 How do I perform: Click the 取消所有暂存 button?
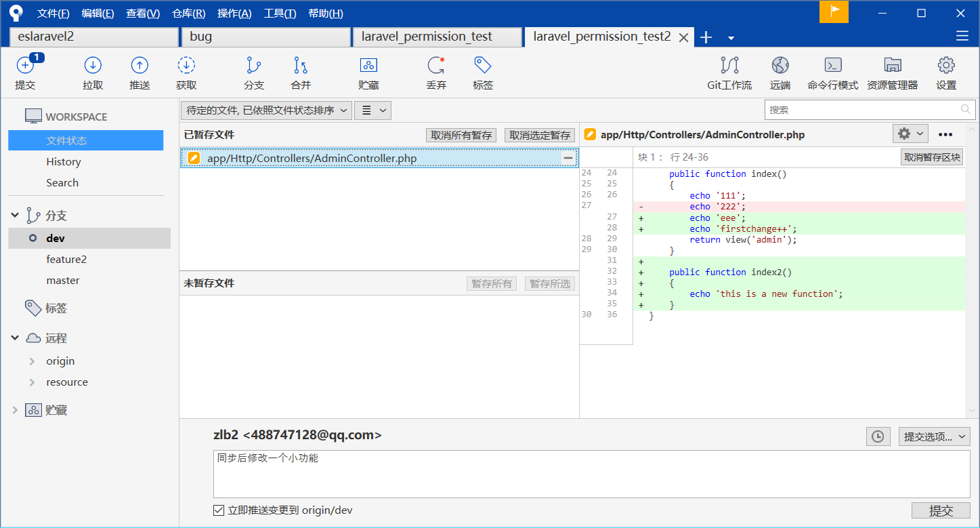pyautogui.click(x=462, y=135)
